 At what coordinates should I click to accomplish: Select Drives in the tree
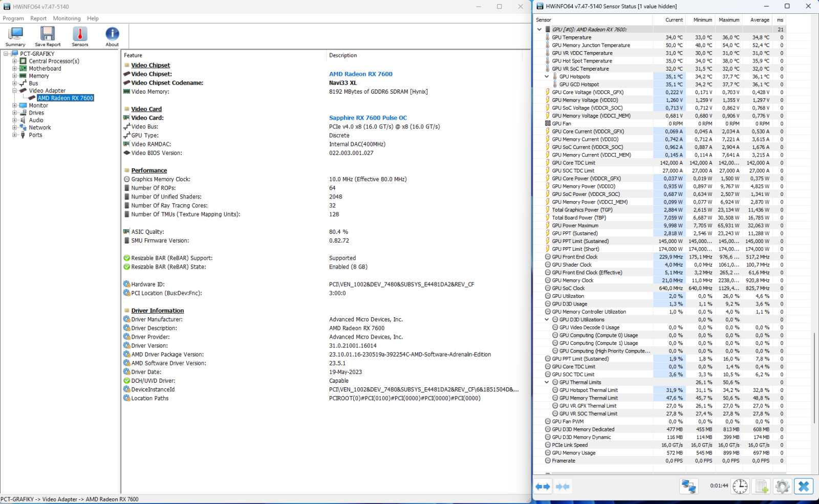(36, 113)
